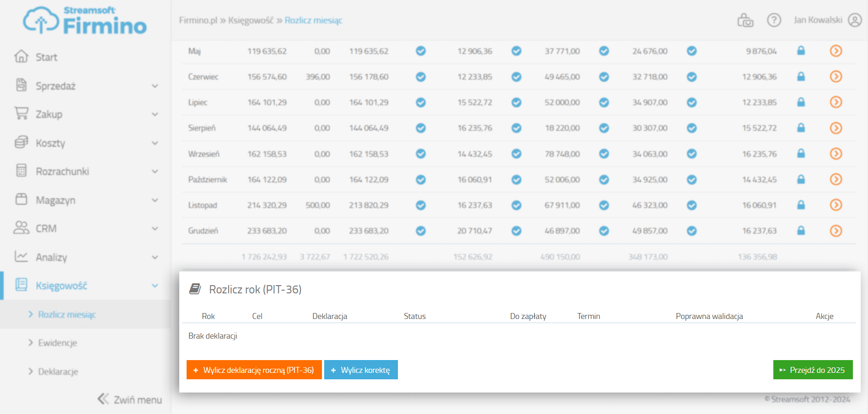The width and height of the screenshot is (868, 414).
Task: Click the Przejdź do 2025 button
Action: point(813,370)
